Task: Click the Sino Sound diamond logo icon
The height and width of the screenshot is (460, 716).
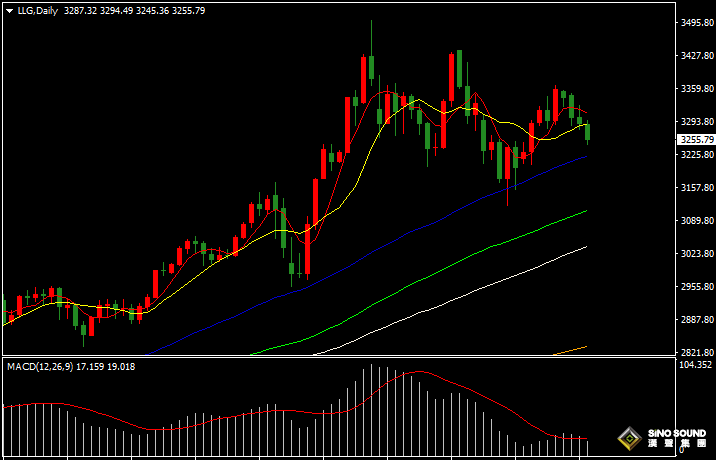Action: (x=629, y=438)
